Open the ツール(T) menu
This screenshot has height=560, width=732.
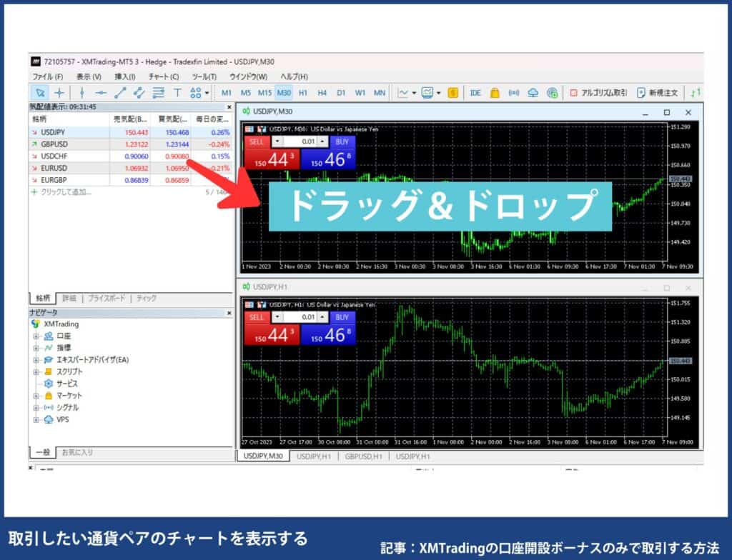(204, 76)
